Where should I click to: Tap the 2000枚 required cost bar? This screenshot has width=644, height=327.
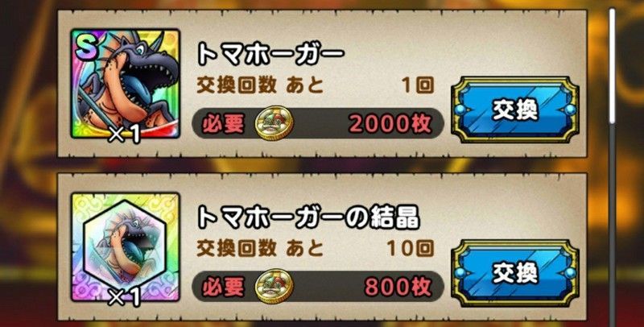click(318, 123)
